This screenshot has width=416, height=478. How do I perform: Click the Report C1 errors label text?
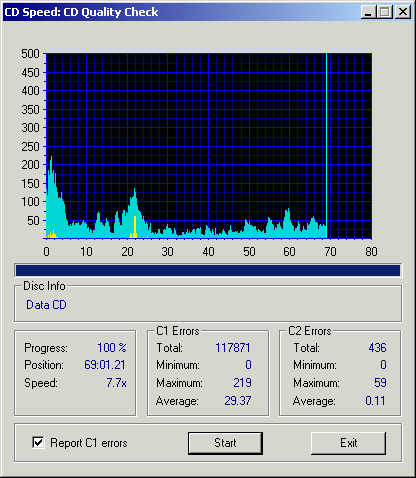89,443
